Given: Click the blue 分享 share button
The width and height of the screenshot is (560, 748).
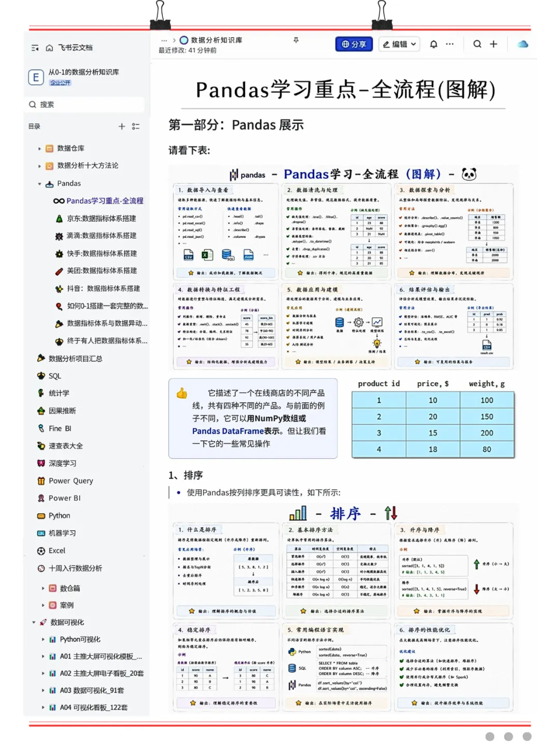Looking at the screenshot, I should click(354, 45).
